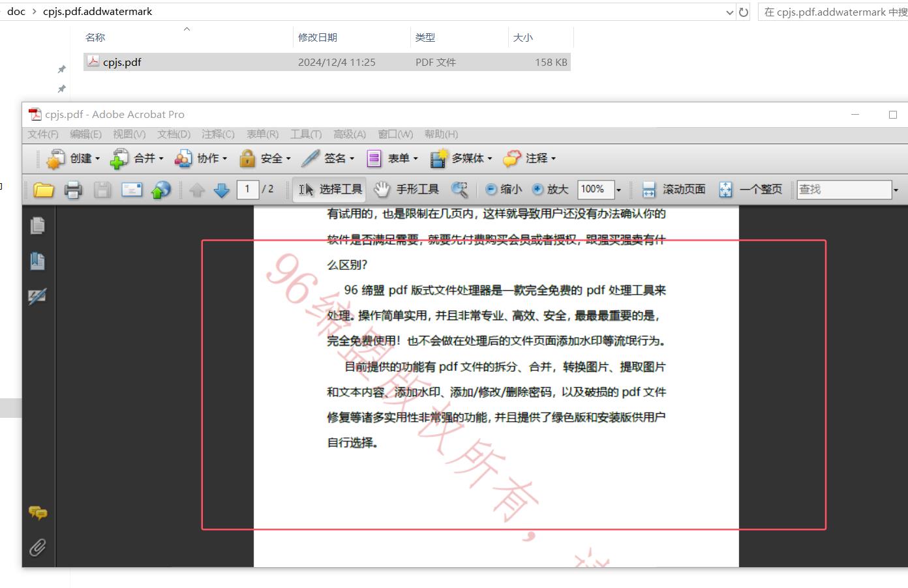The width and height of the screenshot is (908, 588).
Task: Click the 158 KB size cell
Action: coord(551,63)
